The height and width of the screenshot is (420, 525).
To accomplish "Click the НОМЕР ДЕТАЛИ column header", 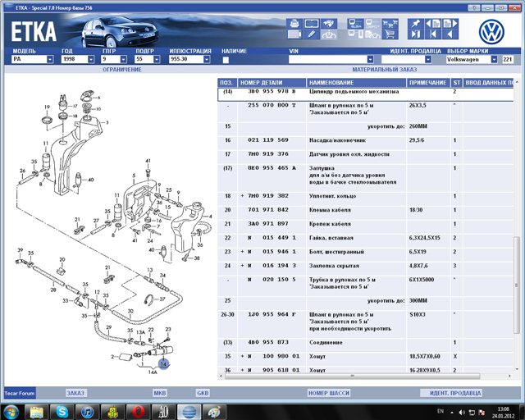I will pyautogui.click(x=272, y=83).
